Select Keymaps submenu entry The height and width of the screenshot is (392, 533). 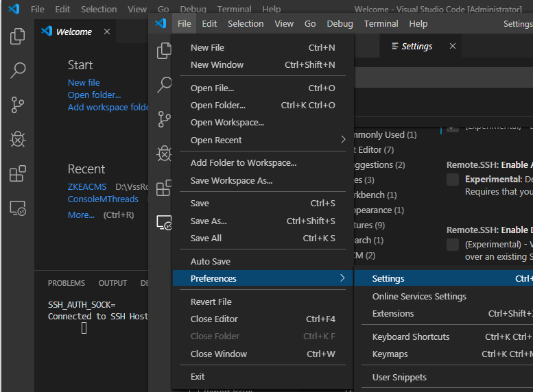(x=444, y=354)
